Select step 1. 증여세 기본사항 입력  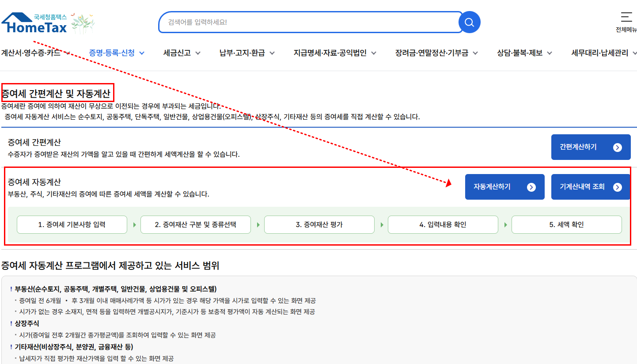click(72, 224)
